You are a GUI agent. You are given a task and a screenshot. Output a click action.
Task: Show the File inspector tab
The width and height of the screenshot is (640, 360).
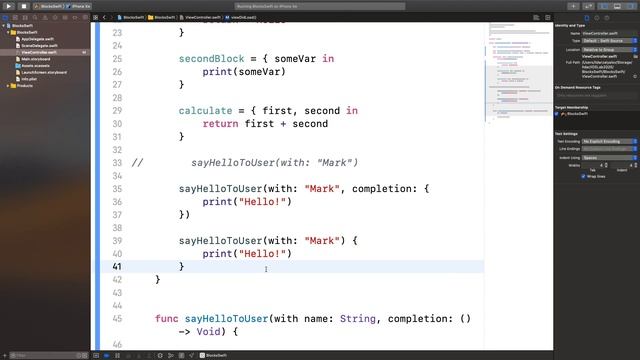point(587,18)
